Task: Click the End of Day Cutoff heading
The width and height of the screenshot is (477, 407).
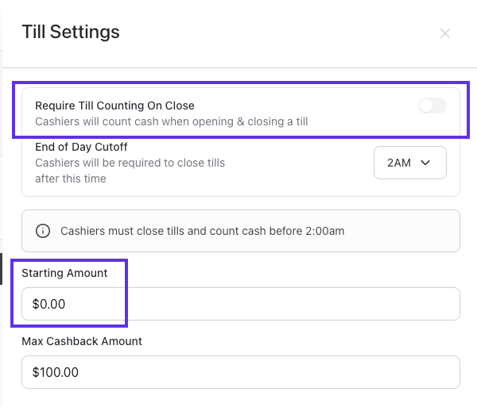Action: pyautogui.click(x=81, y=147)
